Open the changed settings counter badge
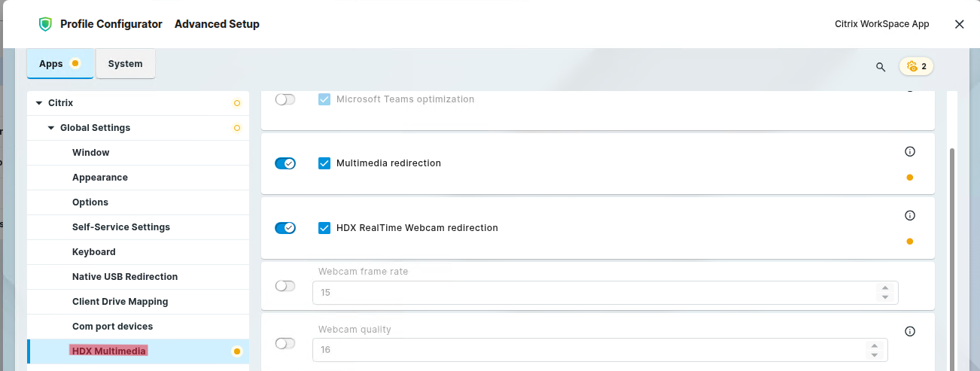Image resolution: width=980 pixels, height=371 pixels. point(916,66)
